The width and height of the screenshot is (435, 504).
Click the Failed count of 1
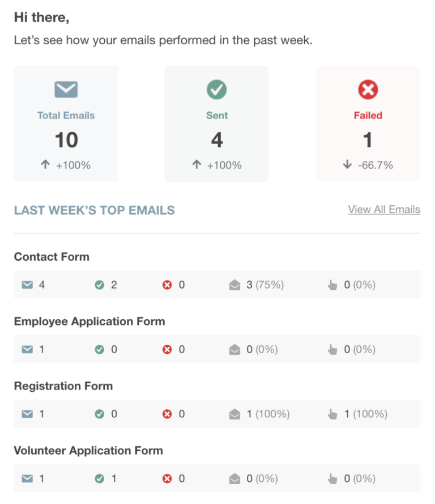368,139
